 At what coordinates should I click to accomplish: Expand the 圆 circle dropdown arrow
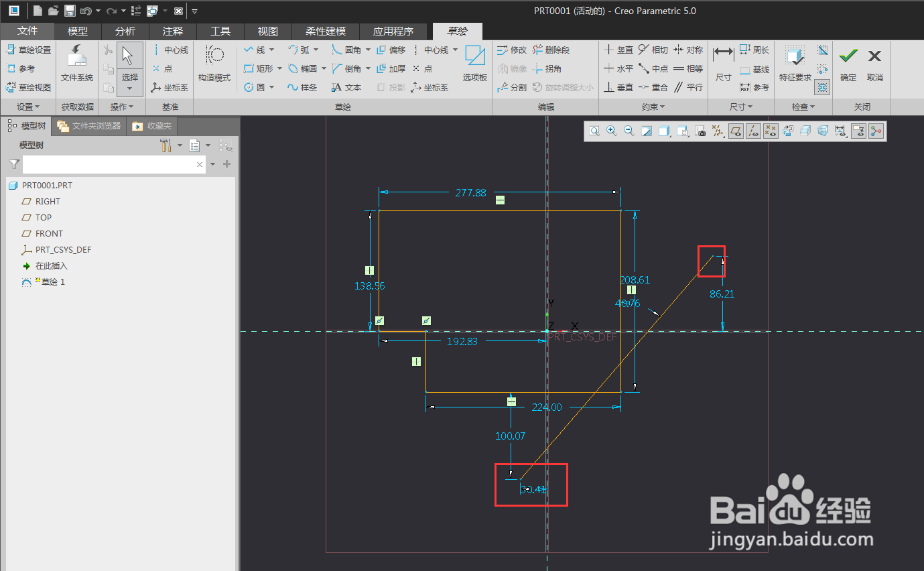[x=271, y=87]
